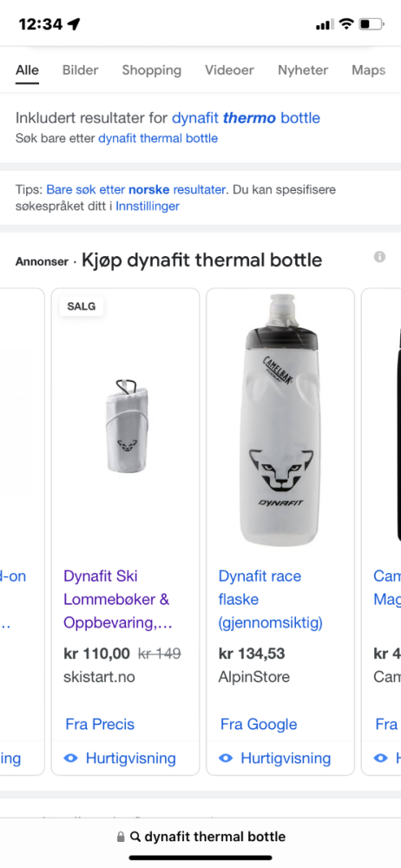Switch to the Shopping tab
Screen dimensions: 401x868
click(152, 70)
